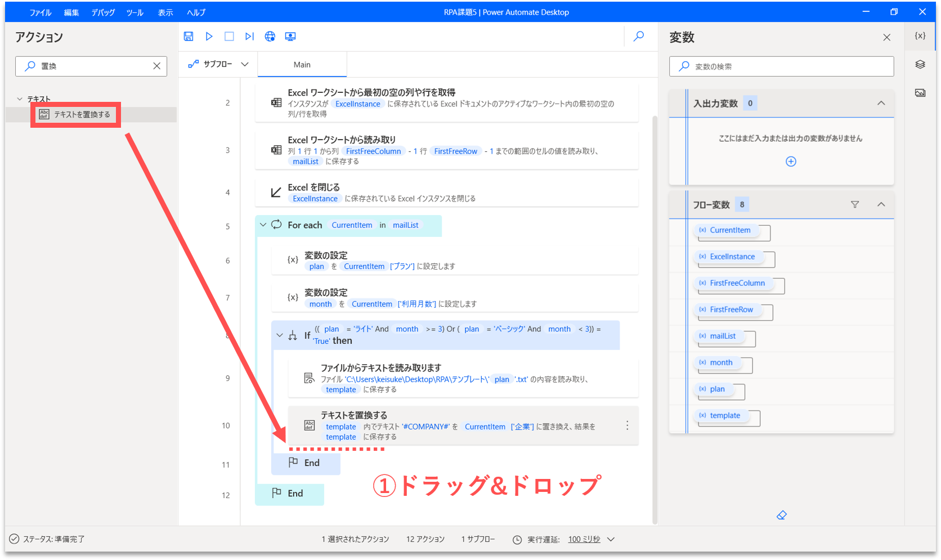Click the Run next action icon
Viewport: 941px width, 560px height.
[249, 37]
